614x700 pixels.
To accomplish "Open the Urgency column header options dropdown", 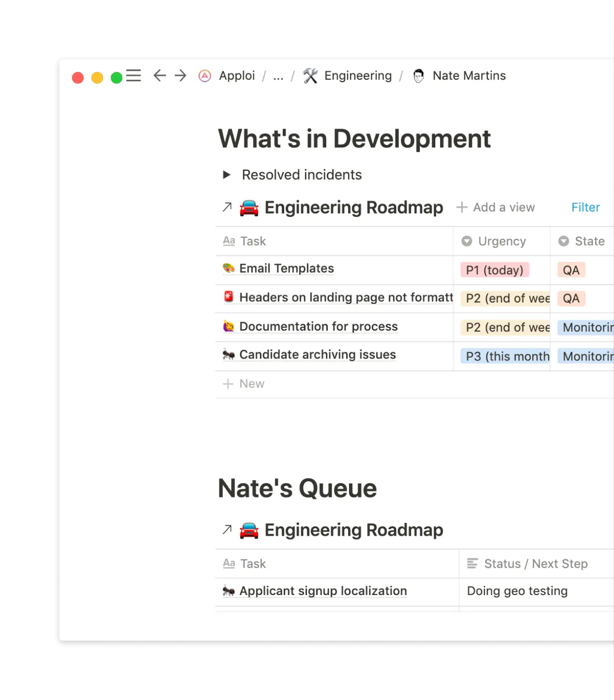I will 502,241.
